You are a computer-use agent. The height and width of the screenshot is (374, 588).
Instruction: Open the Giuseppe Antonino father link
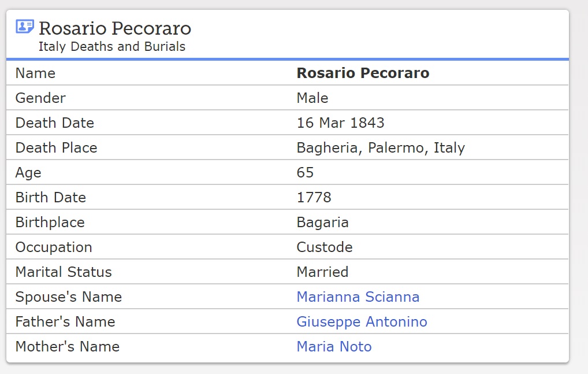pos(362,321)
